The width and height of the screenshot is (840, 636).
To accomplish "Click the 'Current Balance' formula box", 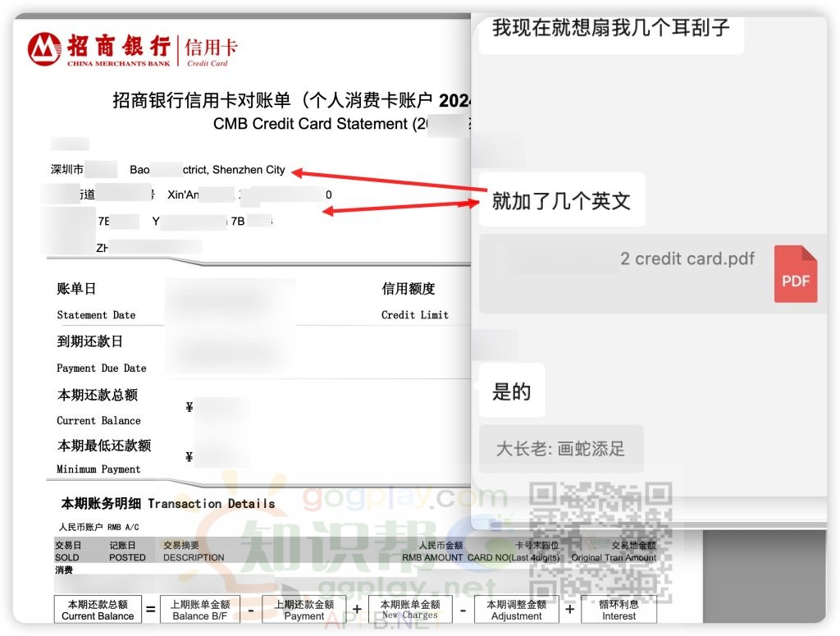I will click(x=98, y=610).
